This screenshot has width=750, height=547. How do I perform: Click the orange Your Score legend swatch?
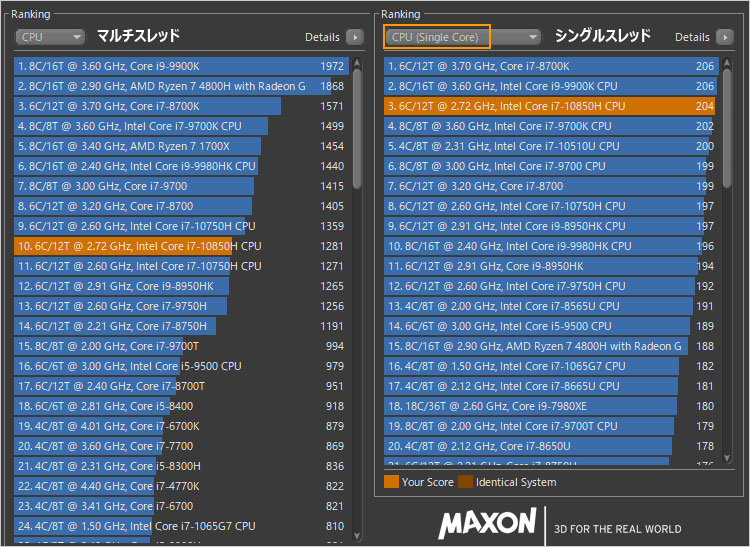391,481
